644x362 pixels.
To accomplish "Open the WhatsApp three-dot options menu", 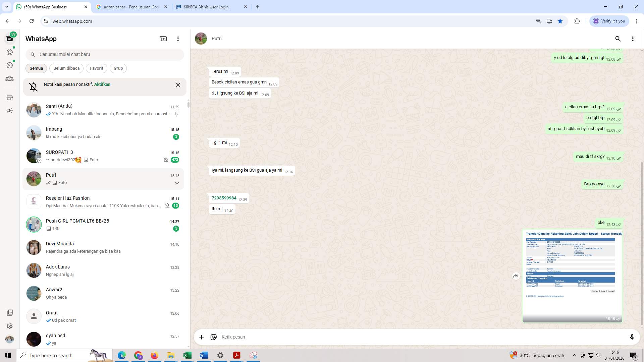I will click(178, 39).
